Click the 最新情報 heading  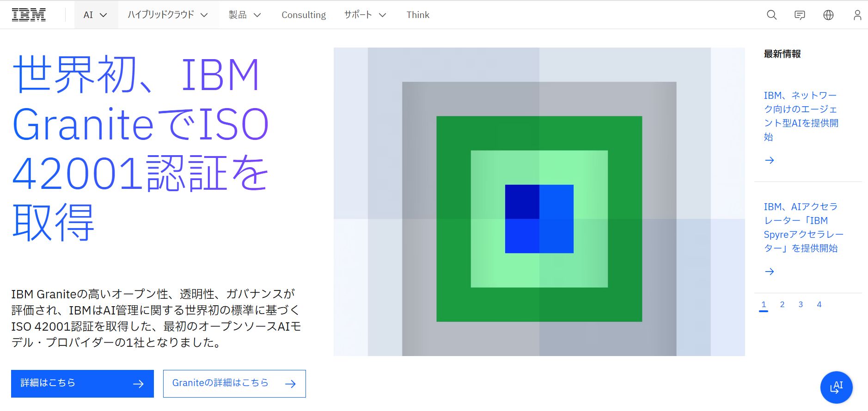point(782,54)
